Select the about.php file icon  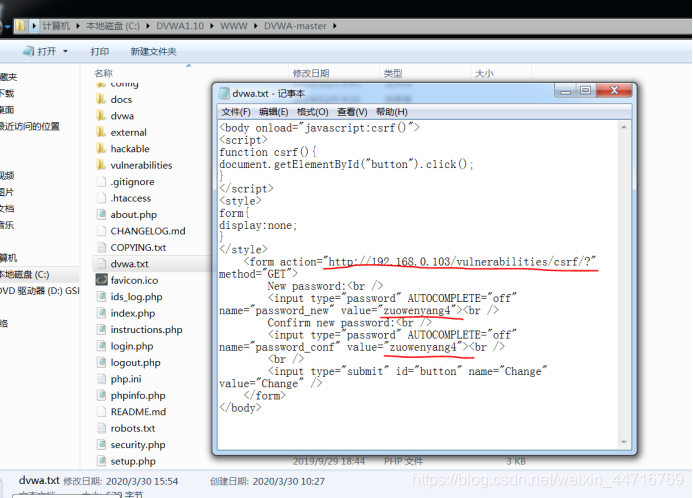[x=101, y=214]
